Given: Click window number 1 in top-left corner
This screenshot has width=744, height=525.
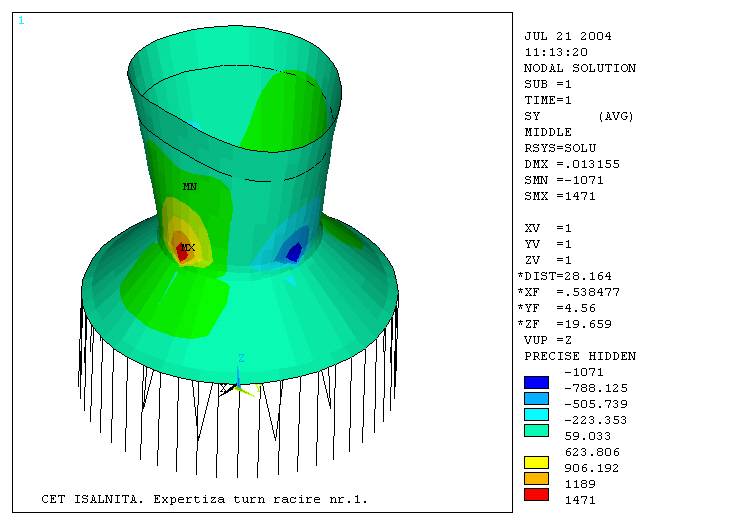Looking at the screenshot, I should pos(22,20).
